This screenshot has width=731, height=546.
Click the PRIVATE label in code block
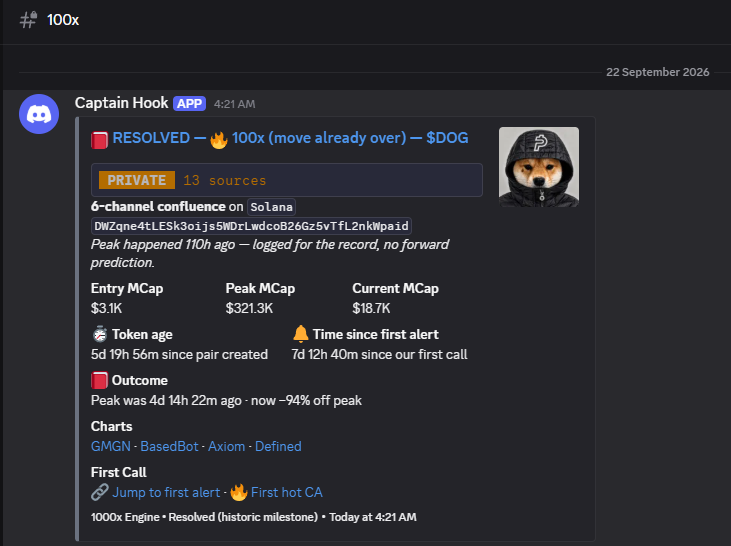pyautogui.click(x=137, y=180)
